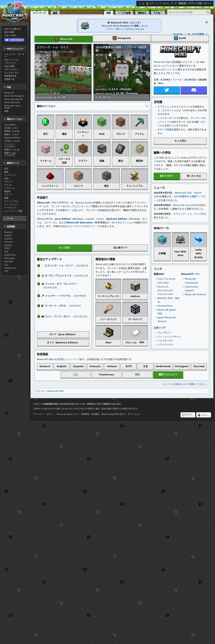
Task: Click the 初めての方へ green button
Action: click(x=167, y=176)
